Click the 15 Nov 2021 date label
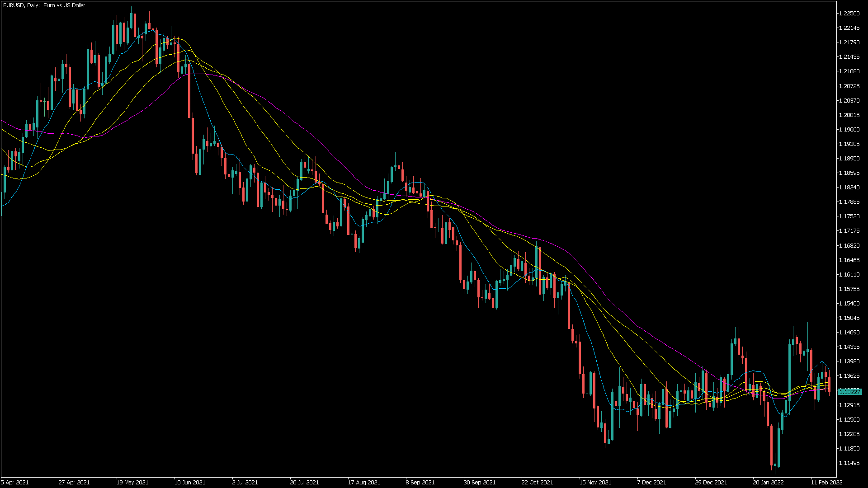The height and width of the screenshot is (488, 868). [x=595, y=483]
